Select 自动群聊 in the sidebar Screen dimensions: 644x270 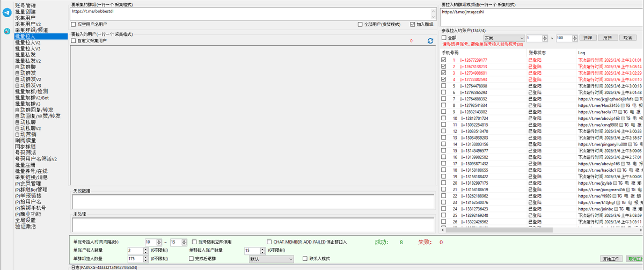click(25, 67)
